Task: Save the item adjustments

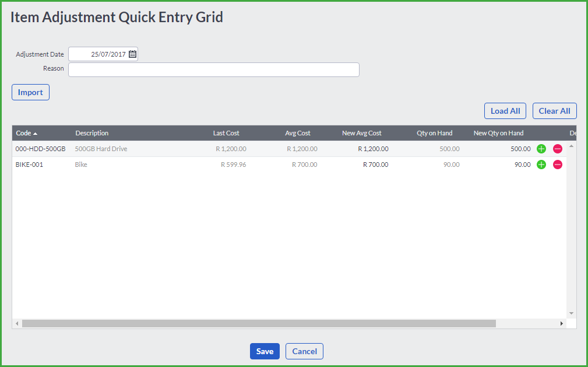Action: pyautogui.click(x=265, y=351)
